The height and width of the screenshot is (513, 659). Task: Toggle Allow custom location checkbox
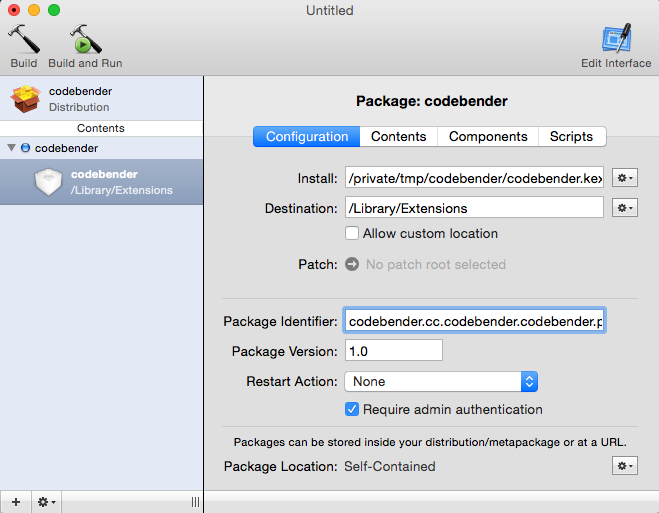coord(352,233)
